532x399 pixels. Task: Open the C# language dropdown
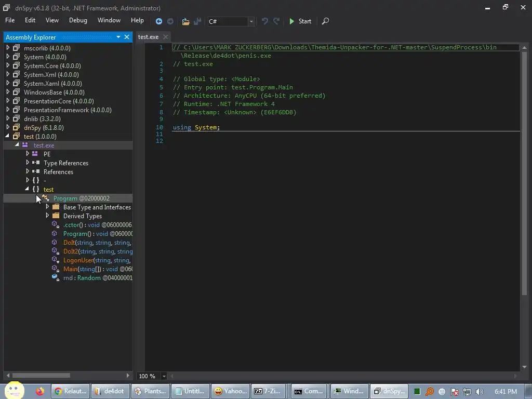click(x=251, y=21)
